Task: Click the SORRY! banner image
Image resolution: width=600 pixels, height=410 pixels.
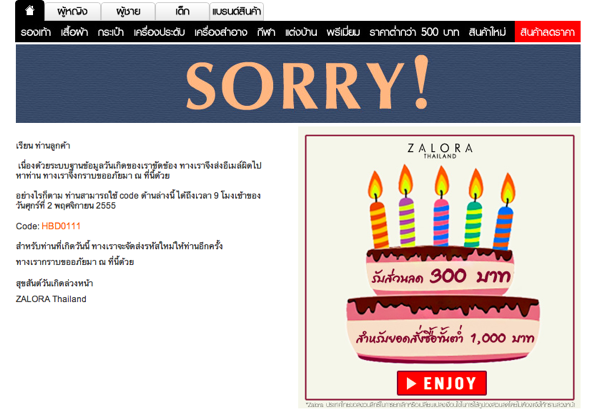Action: click(298, 83)
